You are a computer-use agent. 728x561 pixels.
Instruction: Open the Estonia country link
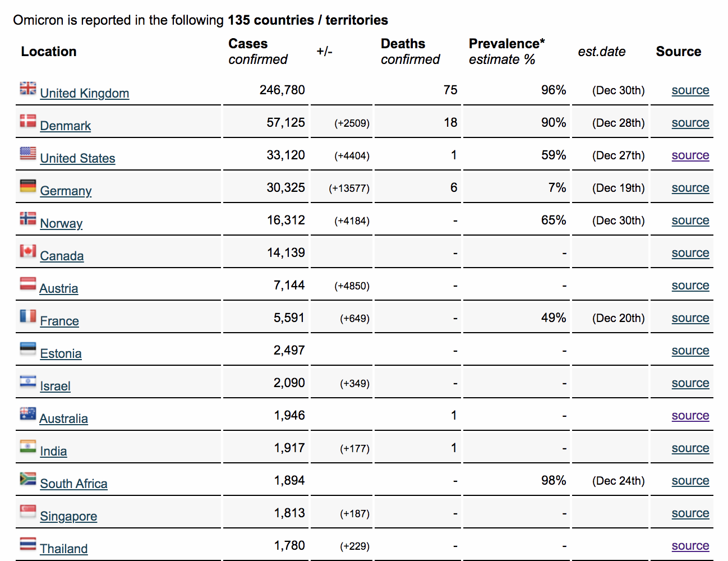click(x=61, y=353)
